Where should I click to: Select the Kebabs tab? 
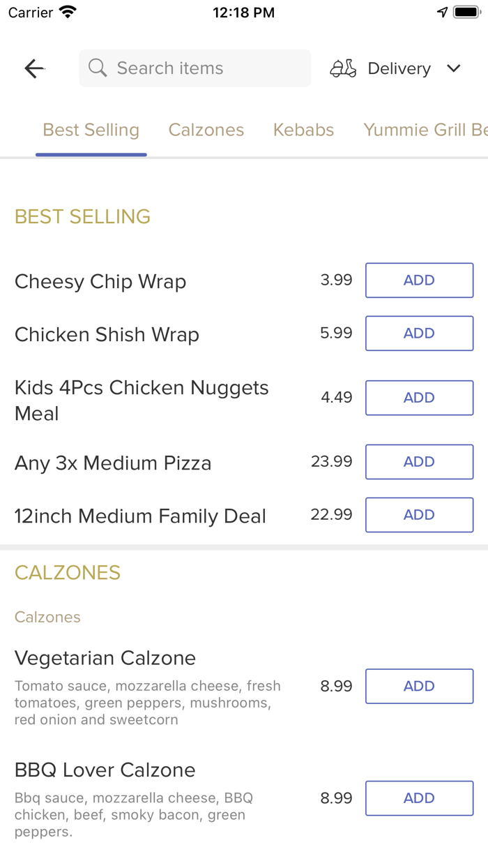pos(303,130)
